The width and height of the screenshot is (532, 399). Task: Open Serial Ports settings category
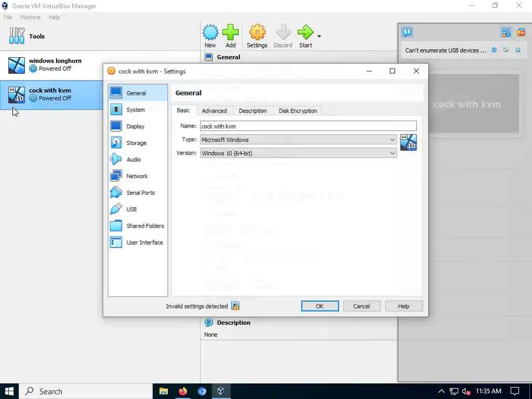138,193
